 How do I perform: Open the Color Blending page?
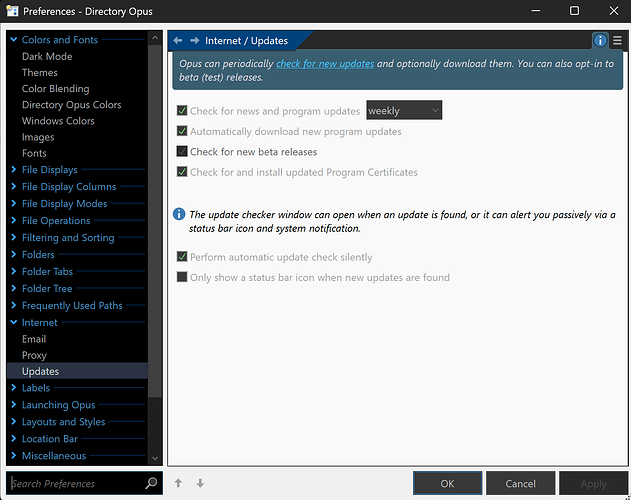56,89
